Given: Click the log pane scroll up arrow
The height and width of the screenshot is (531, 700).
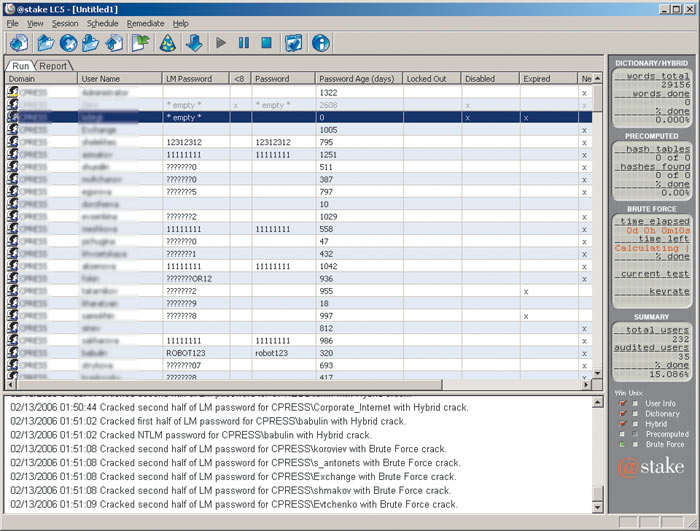Looking at the screenshot, I should 597,402.
